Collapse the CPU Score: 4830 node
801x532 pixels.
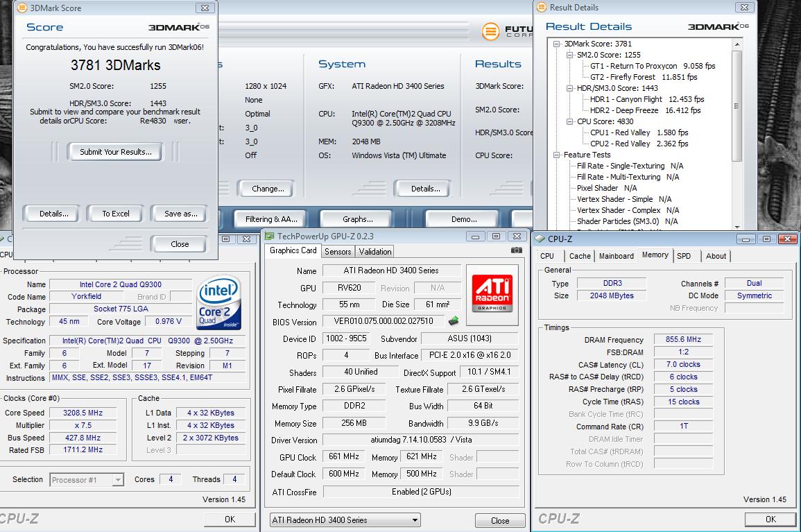point(570,121)
